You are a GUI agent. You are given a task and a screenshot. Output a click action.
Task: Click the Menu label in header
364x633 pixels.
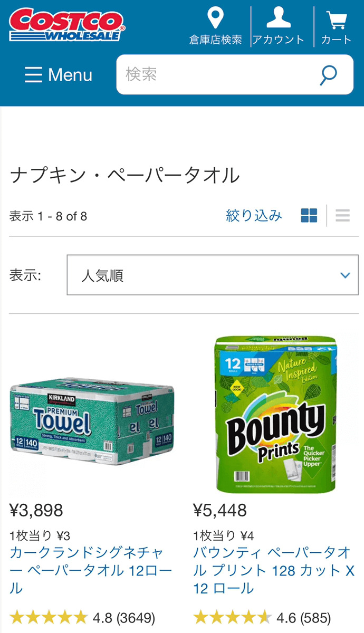click(x=70, y=75)
